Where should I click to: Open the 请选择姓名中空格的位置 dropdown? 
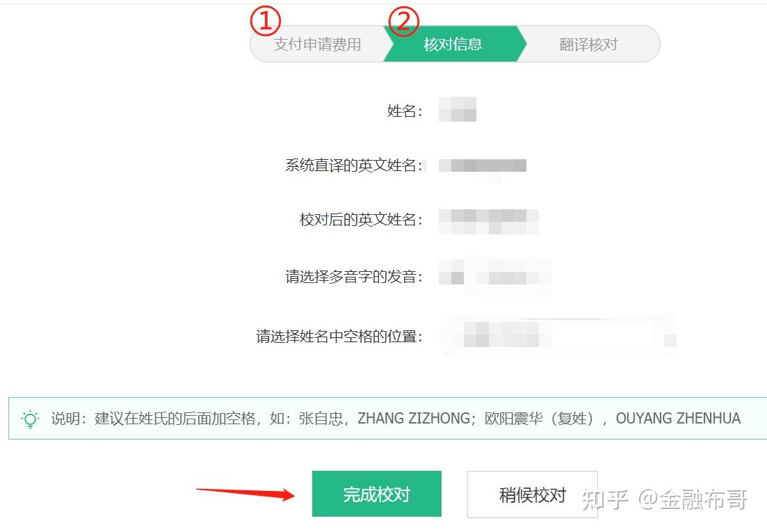click(558, 335)
